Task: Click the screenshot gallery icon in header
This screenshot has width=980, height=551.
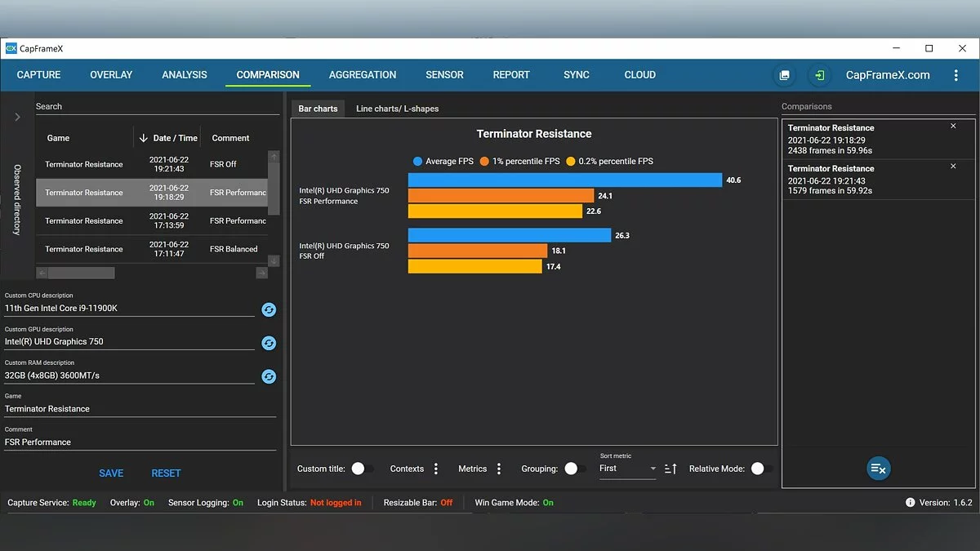Action: coord(784,75)
